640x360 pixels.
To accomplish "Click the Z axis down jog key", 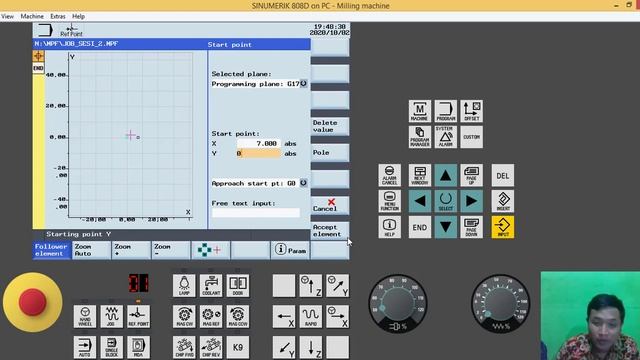I will (311, 347).
